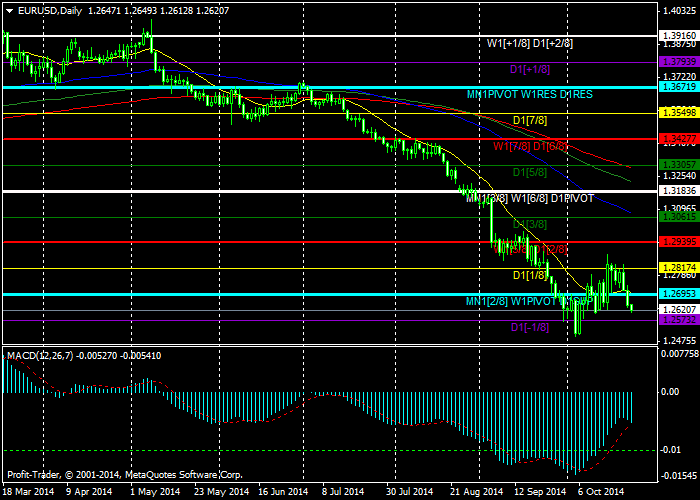Click the MN1PIVOT W1RES D1RES label
Screen dimensions: 700x500
(530, 94)
